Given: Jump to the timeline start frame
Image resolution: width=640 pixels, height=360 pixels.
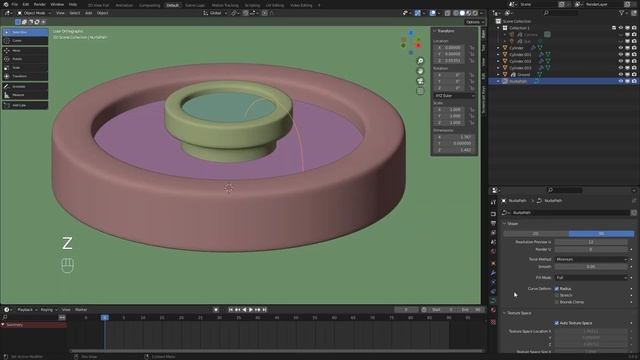Looking at the screenshot, I should point(231,310).
